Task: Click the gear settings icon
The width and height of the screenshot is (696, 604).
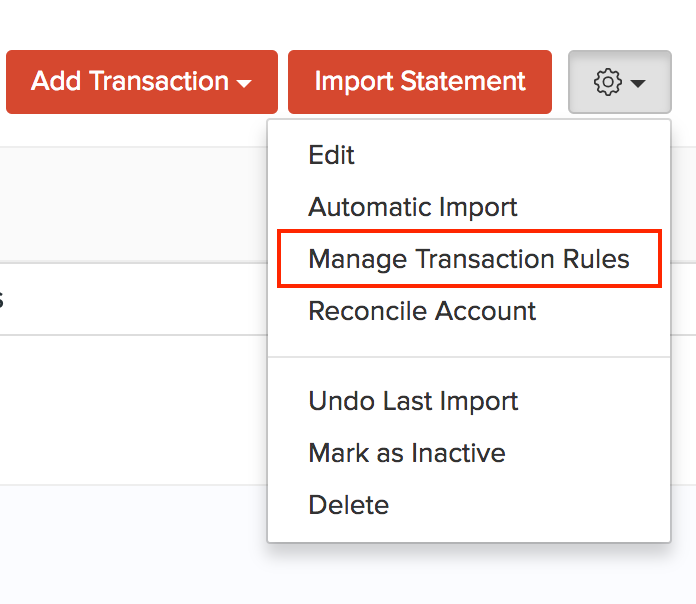Action: point(608,82)
